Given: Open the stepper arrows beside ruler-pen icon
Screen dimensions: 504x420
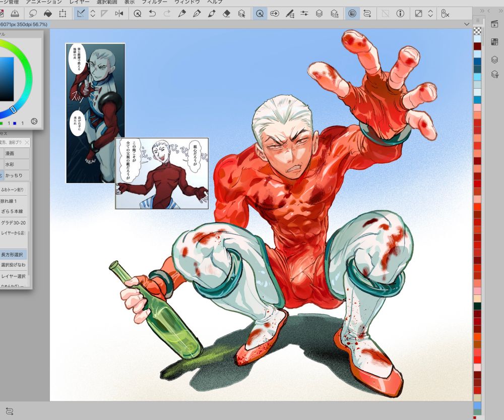Looking at the screenshot, I should 93,14.
